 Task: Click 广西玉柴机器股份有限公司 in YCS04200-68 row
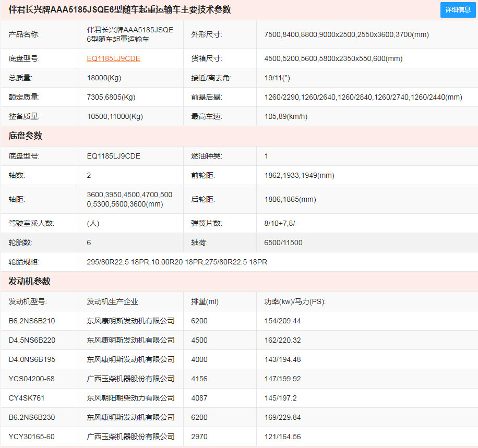[x=130, y=379]
